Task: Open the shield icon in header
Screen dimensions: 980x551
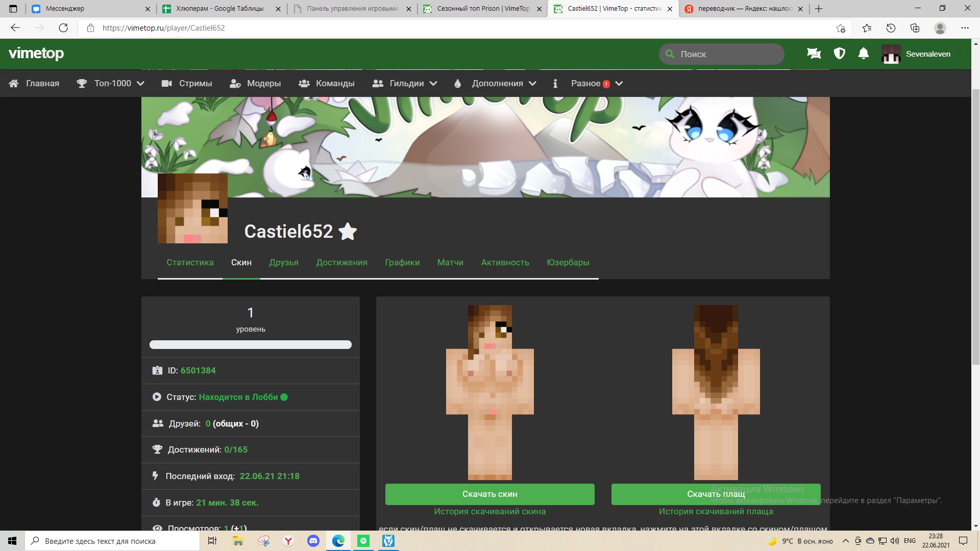Action: point(839,54)
